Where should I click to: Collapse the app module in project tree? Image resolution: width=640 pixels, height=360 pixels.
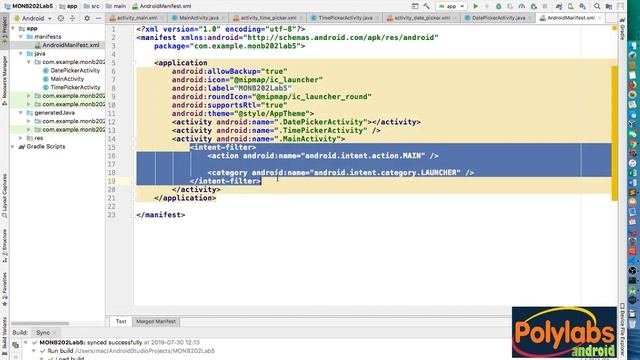[x=13, y=29]
